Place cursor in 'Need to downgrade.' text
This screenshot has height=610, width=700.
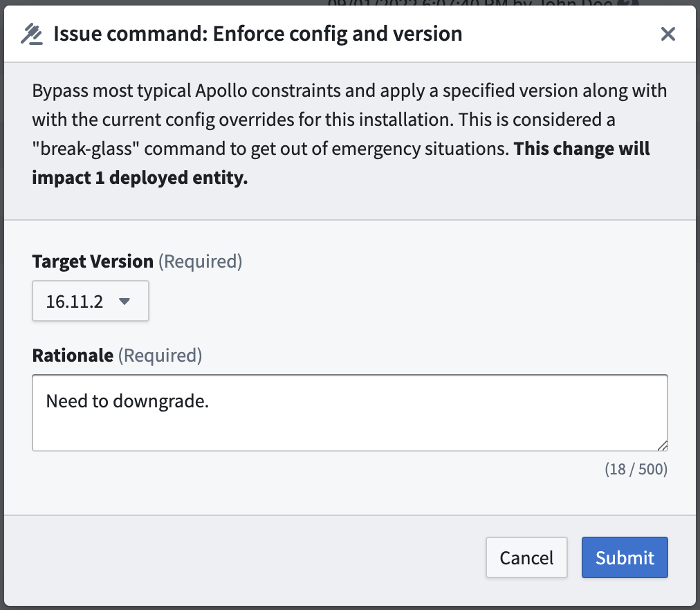pos(127,401)
